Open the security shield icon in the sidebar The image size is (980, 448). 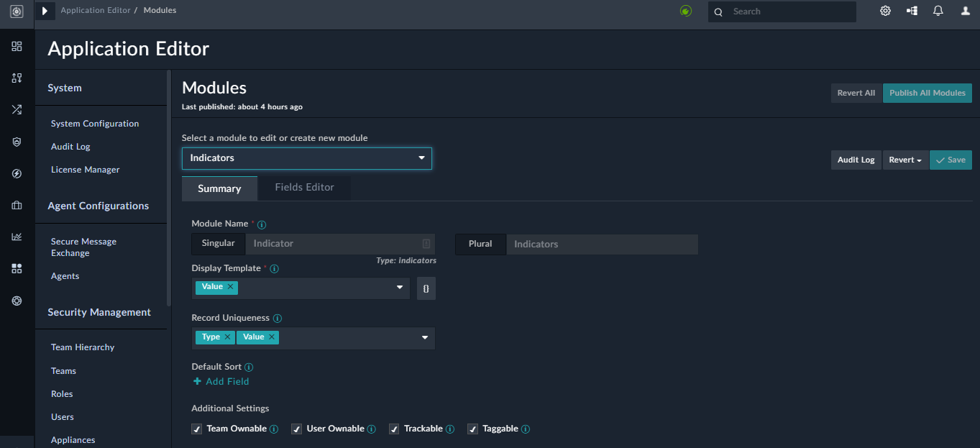17,142
